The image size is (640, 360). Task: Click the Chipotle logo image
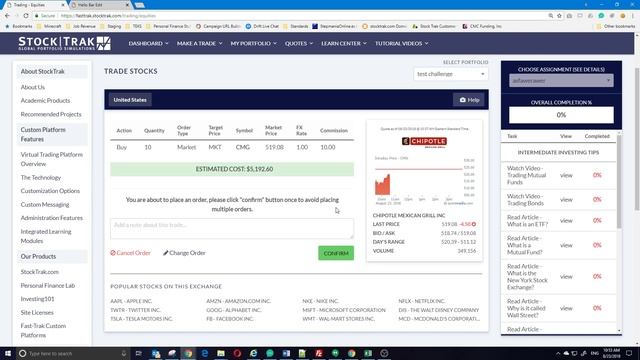point(424,142)
